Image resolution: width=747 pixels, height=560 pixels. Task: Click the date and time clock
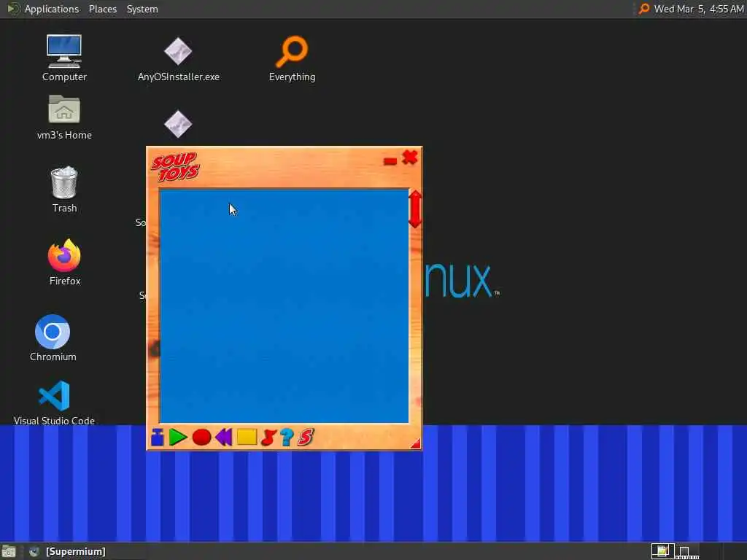coord(698,9)
